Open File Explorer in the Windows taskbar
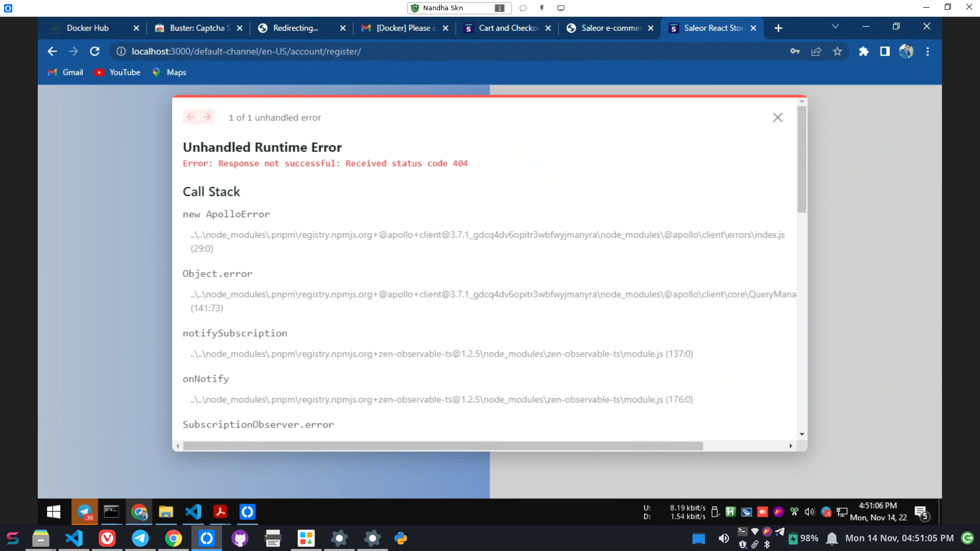The image size is (980, 551). pyautogui.click(x=166, y=512)
